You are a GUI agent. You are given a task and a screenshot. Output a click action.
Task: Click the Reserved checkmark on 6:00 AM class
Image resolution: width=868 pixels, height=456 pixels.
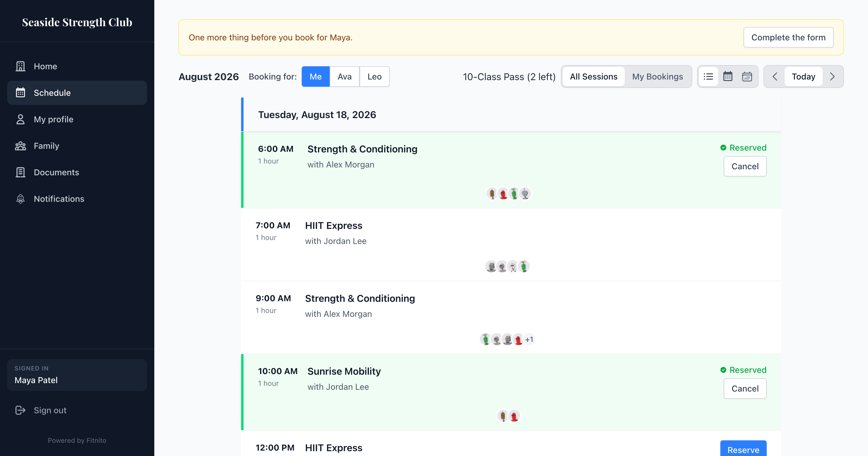point(723,148)
